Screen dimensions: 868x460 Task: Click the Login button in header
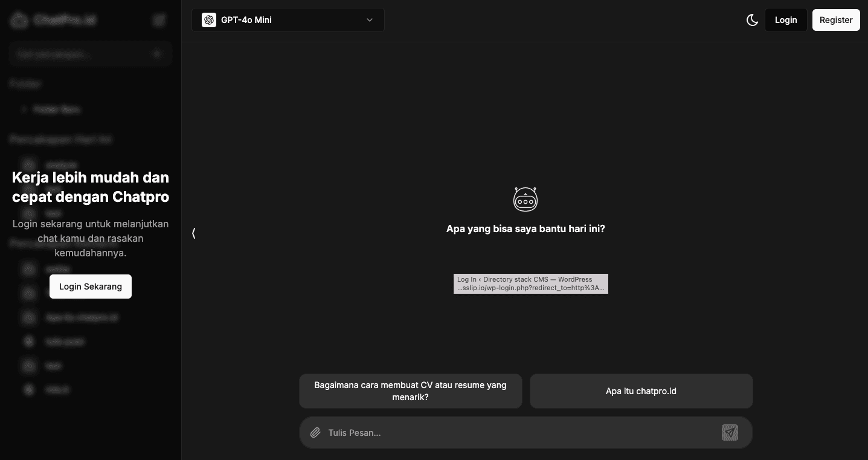[786, 20]
